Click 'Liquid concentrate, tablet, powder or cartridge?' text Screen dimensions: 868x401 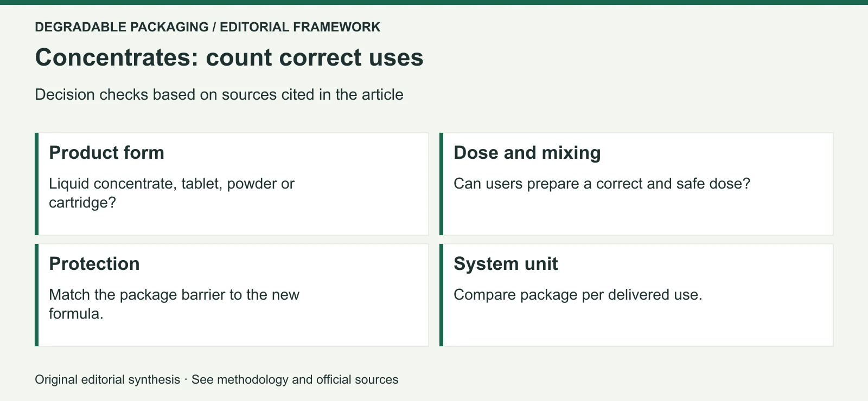171,193
